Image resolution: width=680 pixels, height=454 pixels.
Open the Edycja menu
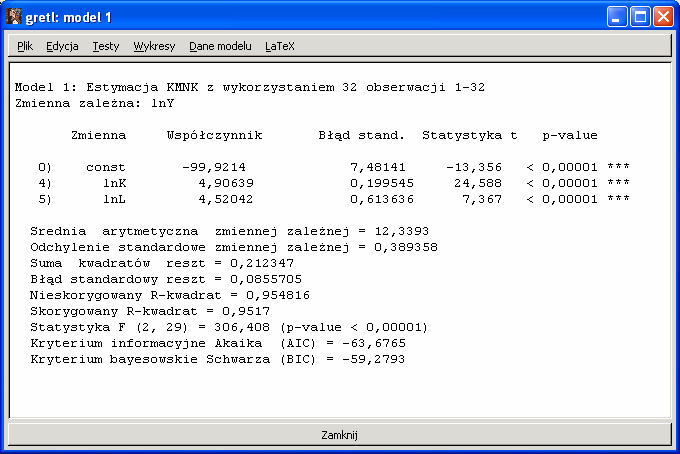(62, 46)
